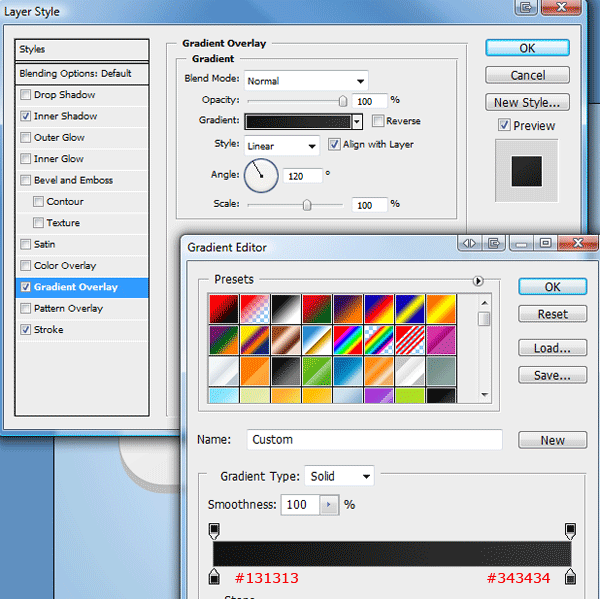Image resolution: width=600 pixels, height=599 pixels.
Task: Select the Gradient Overlay row label
Action: tap(76, 287)
